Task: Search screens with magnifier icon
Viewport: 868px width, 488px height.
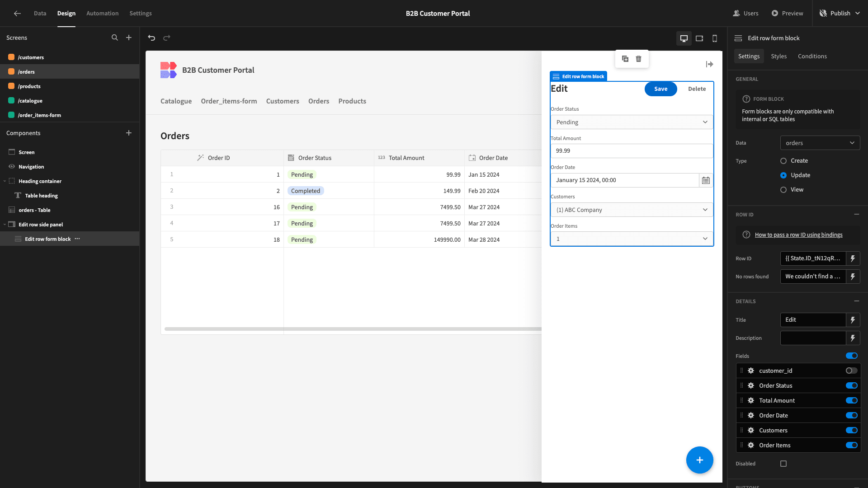Action: 115,38
